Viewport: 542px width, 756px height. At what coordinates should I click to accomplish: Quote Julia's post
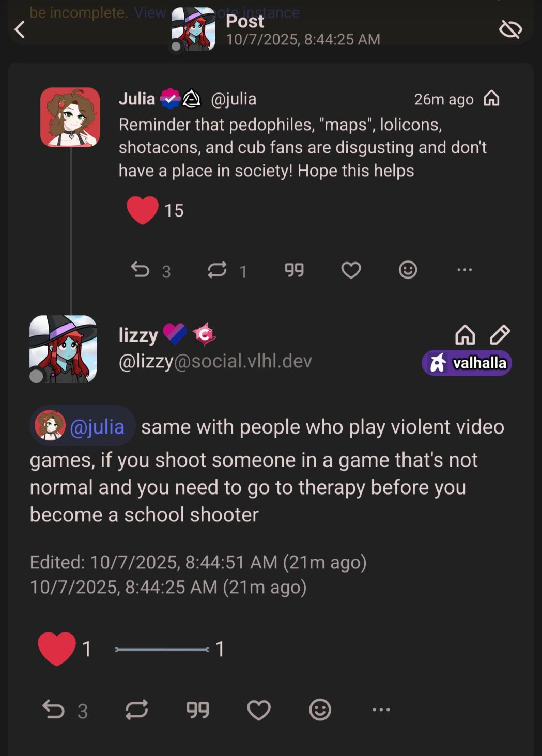pos(295,270)
